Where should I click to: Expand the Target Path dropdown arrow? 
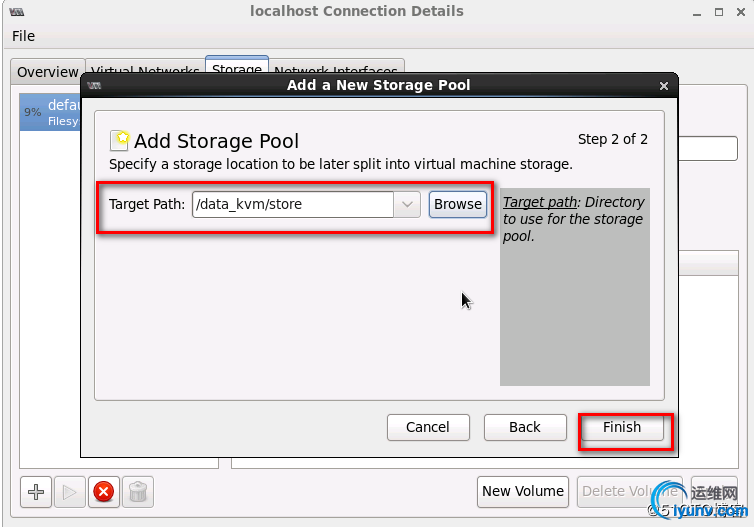407,204
